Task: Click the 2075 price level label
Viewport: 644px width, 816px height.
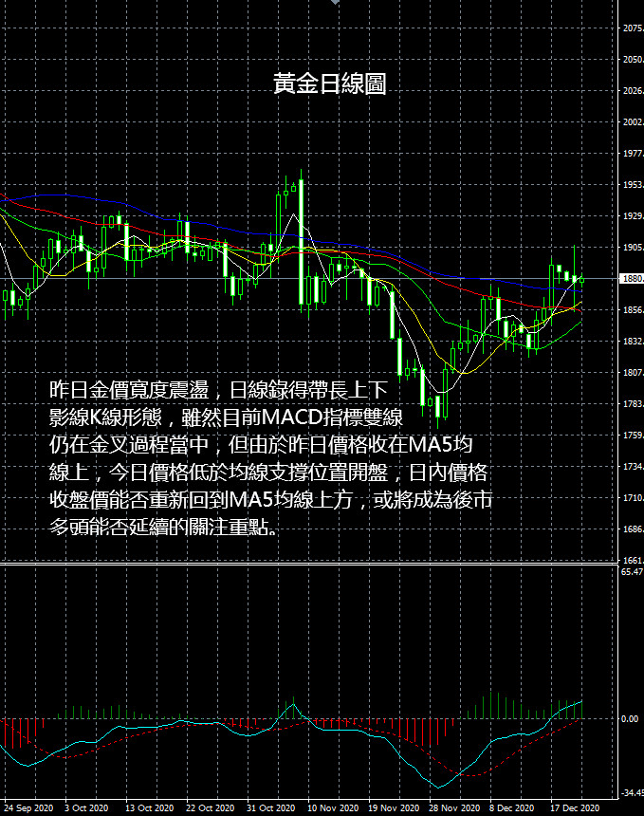Action: pyautogui.click(x=632, y=29)
